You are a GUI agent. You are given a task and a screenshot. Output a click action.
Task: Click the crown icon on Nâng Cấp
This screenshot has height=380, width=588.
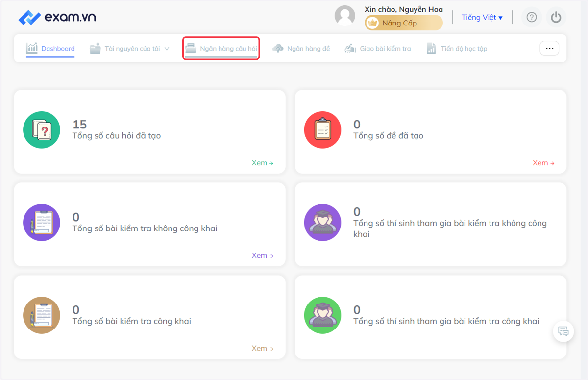pos(373,23)
